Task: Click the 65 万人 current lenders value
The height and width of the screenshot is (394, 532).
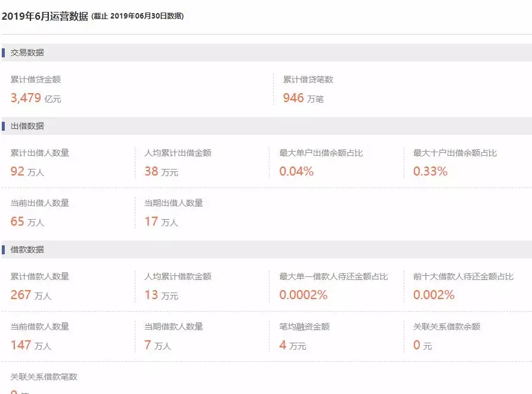Action: (27, 222)
